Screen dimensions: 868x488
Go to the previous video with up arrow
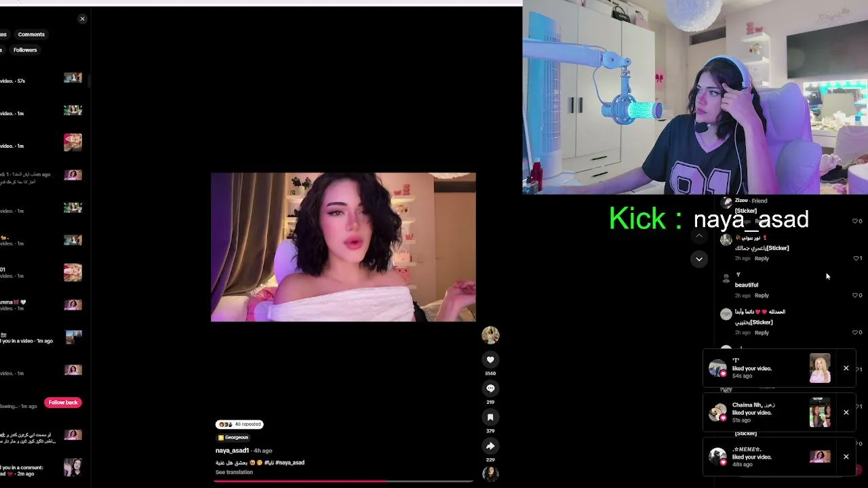[698, 236]
